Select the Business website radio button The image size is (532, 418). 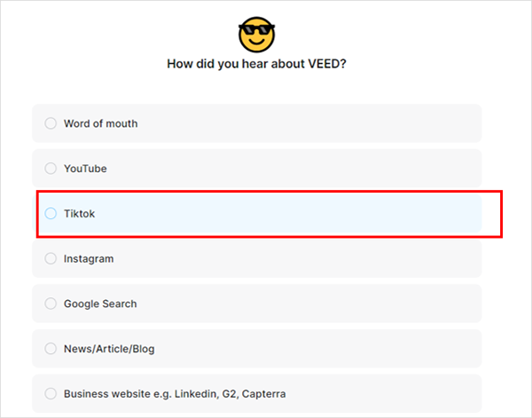(51, 393)
